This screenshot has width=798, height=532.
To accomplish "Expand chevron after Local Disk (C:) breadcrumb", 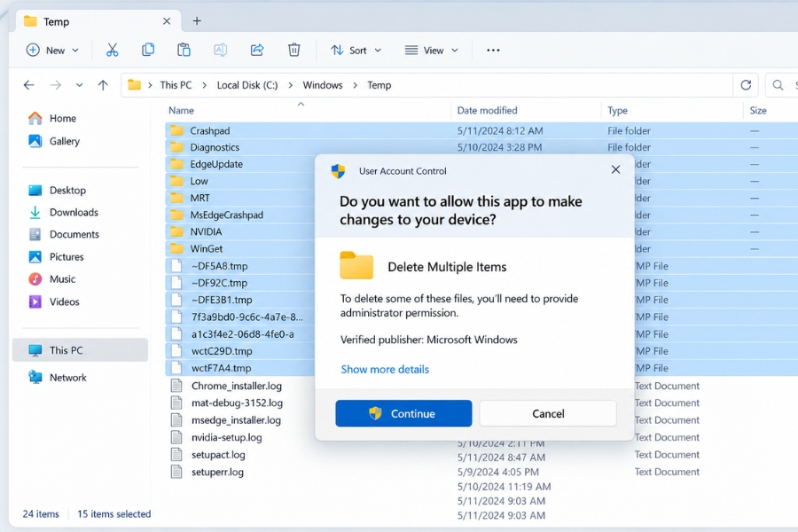I will 291,85.
